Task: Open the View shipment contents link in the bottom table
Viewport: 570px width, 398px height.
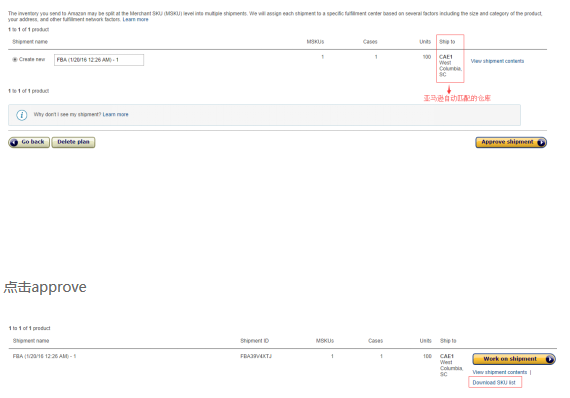Action: pyautogui.click(x=499, y=372)
